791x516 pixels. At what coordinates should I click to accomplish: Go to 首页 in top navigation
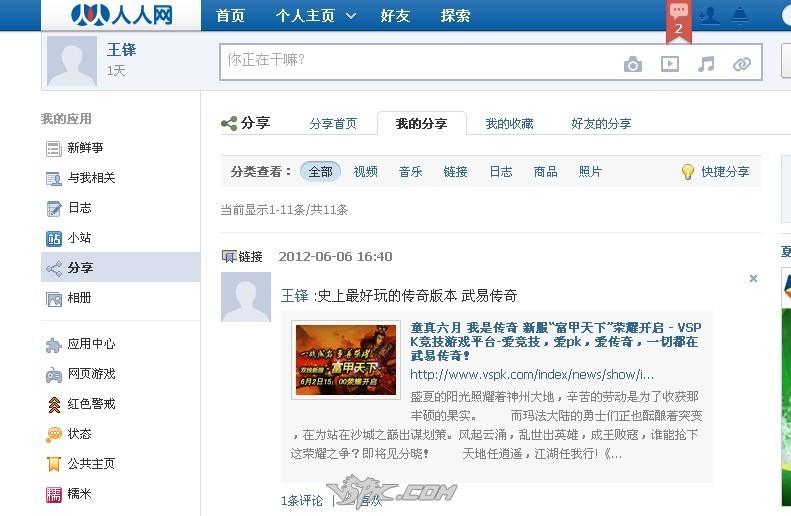click(x=231, y=16)
